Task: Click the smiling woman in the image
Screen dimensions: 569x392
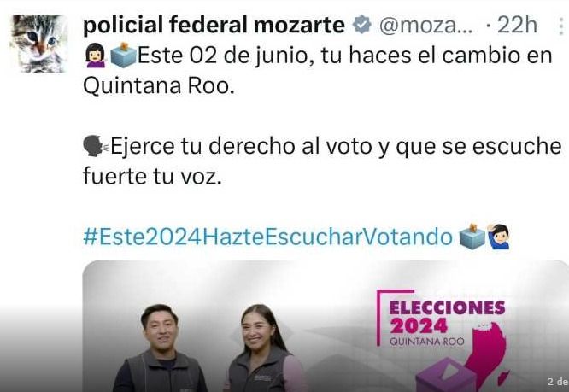Action: point(263,348)
